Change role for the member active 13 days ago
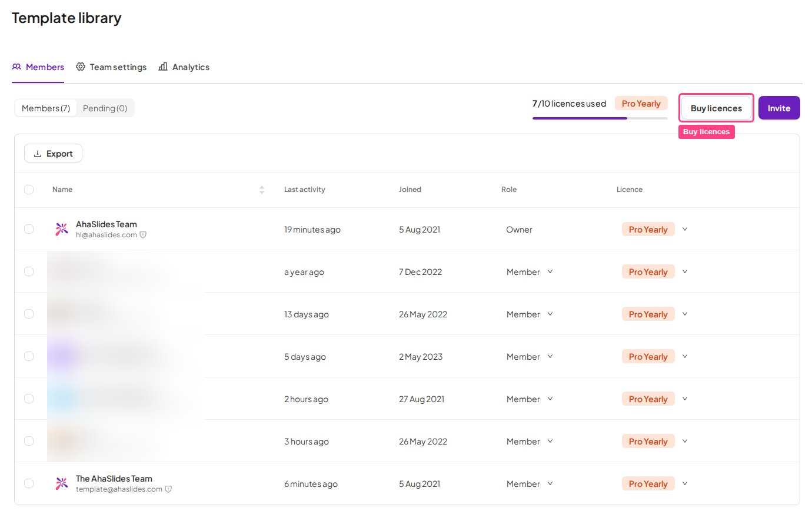This screenshot has width=812, height=524. coord(530,314)
